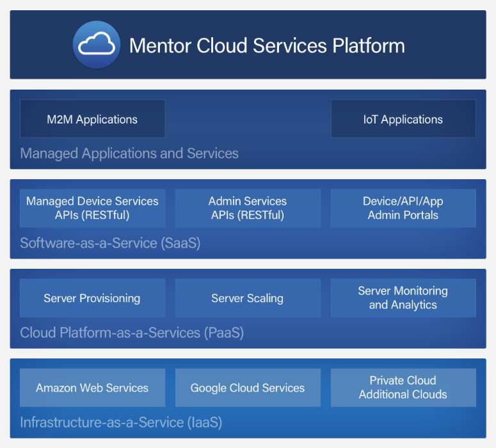Click the cloud logo icon
Viewport: 496px width, 448px height.
97,45
